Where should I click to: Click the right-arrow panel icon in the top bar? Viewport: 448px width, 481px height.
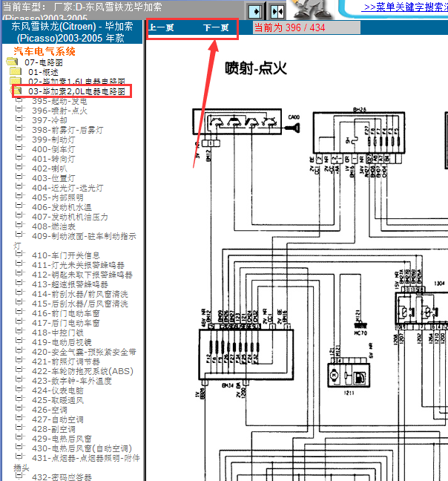pyautogui.click(x=255, y=12)
